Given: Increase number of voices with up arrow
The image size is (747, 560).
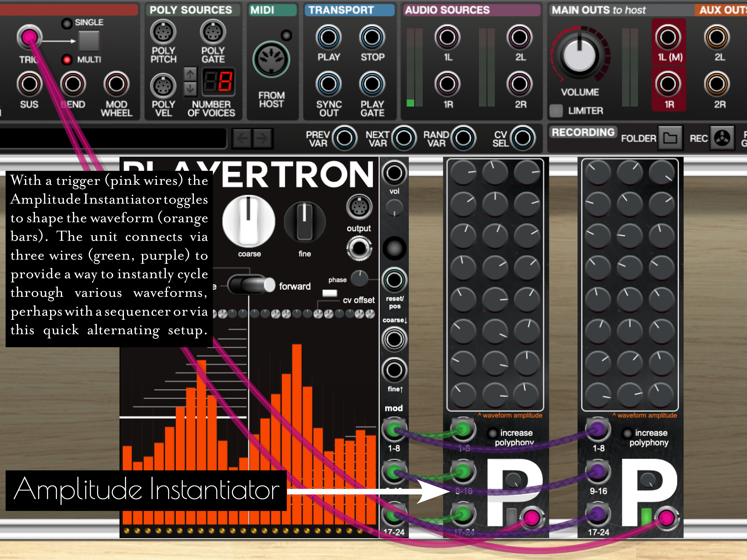Looking at the screenshot, I should coord(190,74).
